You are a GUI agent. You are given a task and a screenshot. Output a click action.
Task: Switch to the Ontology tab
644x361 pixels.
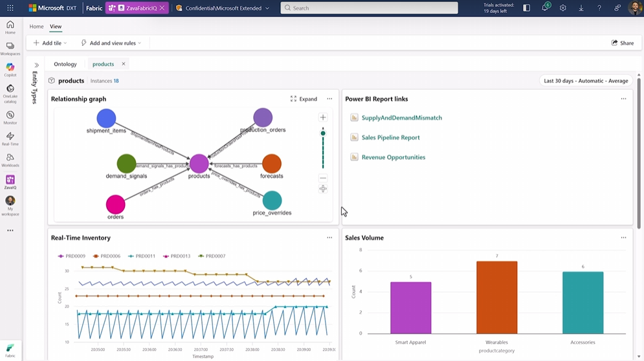tap(65, 64)
